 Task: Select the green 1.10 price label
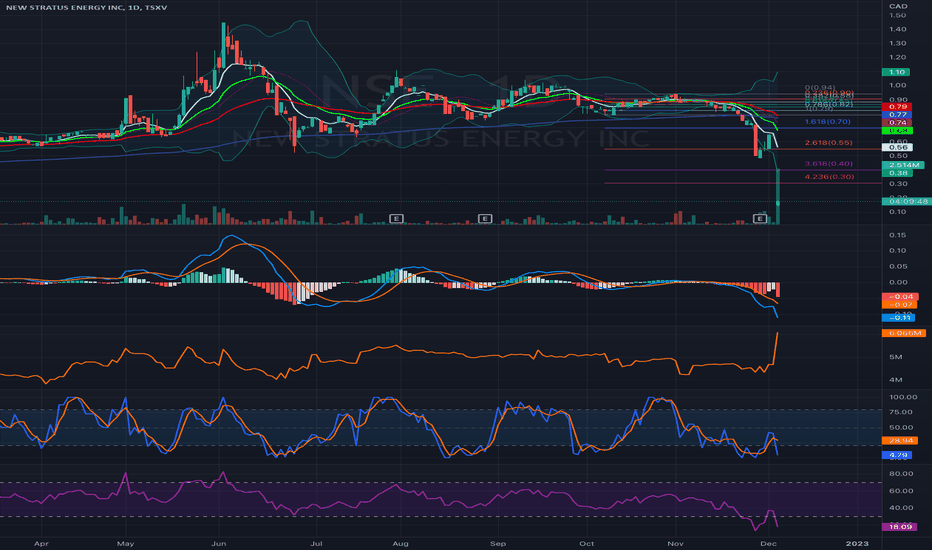coord(896,72)
